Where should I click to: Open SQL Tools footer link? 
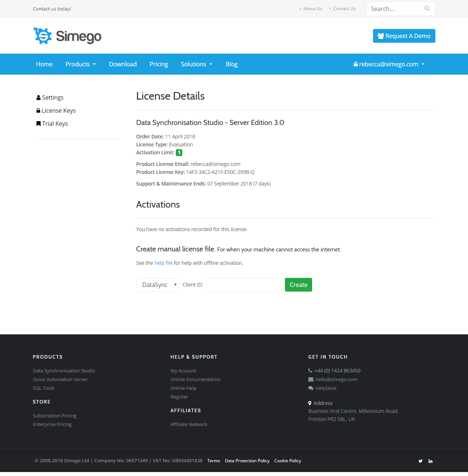click(44, 388)
